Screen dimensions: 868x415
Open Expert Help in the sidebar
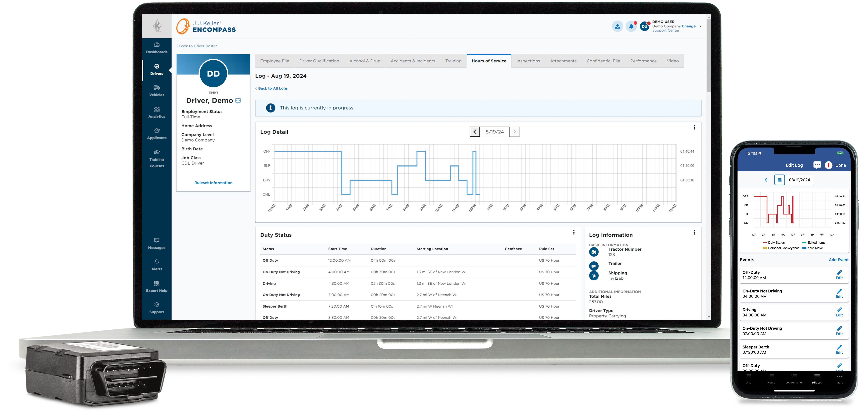pos(157,286)
